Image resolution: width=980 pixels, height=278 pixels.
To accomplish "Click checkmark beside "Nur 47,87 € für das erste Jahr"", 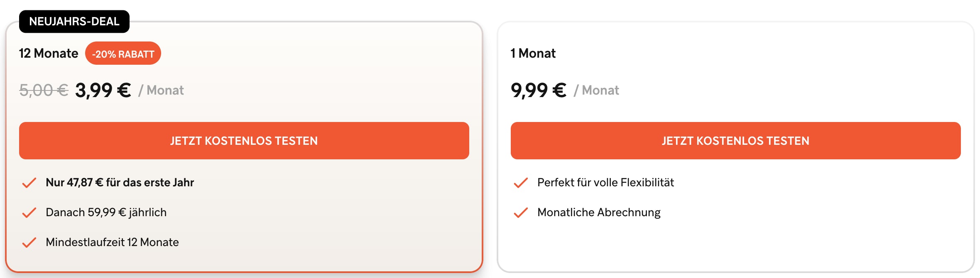I will pyautogui.click(x=29, y=183).
